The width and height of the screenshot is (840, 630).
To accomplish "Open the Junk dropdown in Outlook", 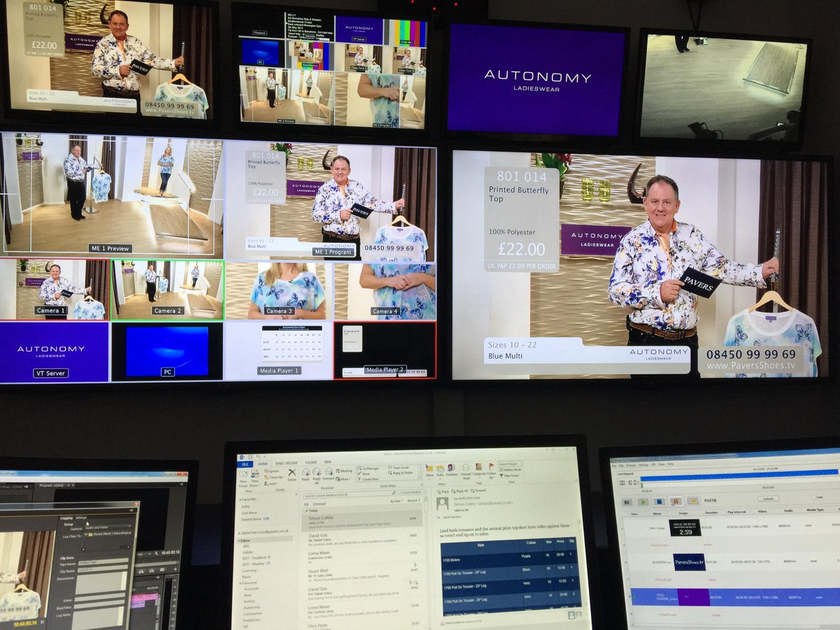I will pos(272,483).
